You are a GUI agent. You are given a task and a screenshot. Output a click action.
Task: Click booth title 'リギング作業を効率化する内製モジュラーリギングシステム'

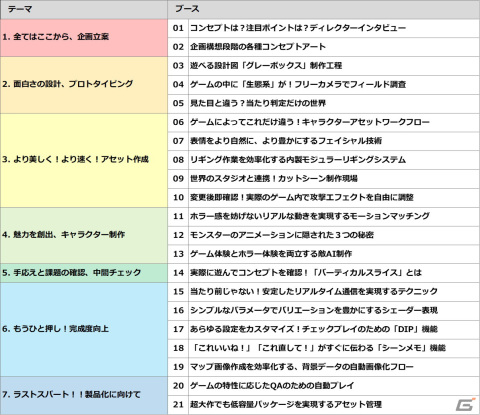point(298,160)
